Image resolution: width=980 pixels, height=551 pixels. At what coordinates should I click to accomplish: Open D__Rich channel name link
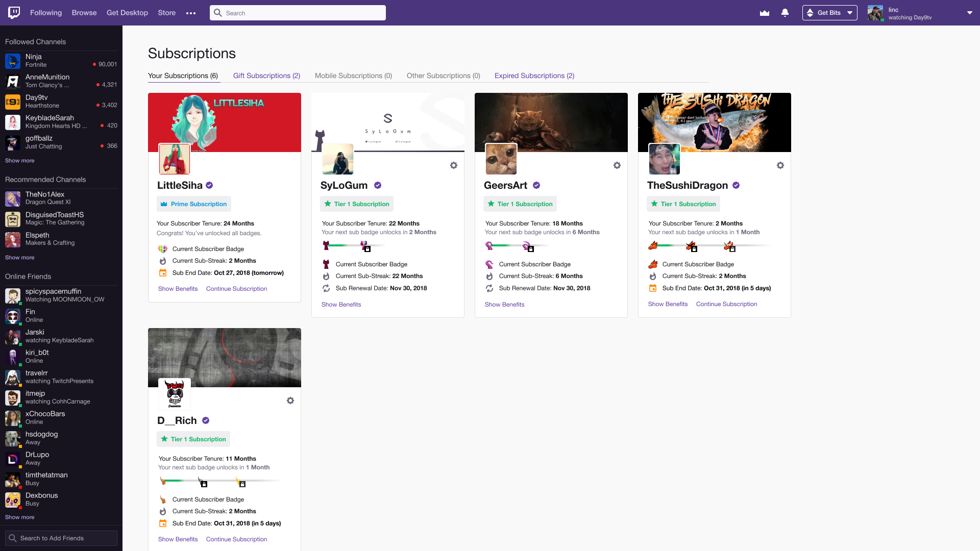[177, 420]
